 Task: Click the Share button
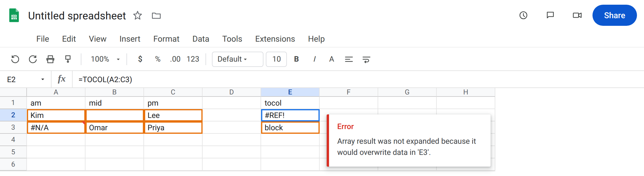click(x=614, y=15)
